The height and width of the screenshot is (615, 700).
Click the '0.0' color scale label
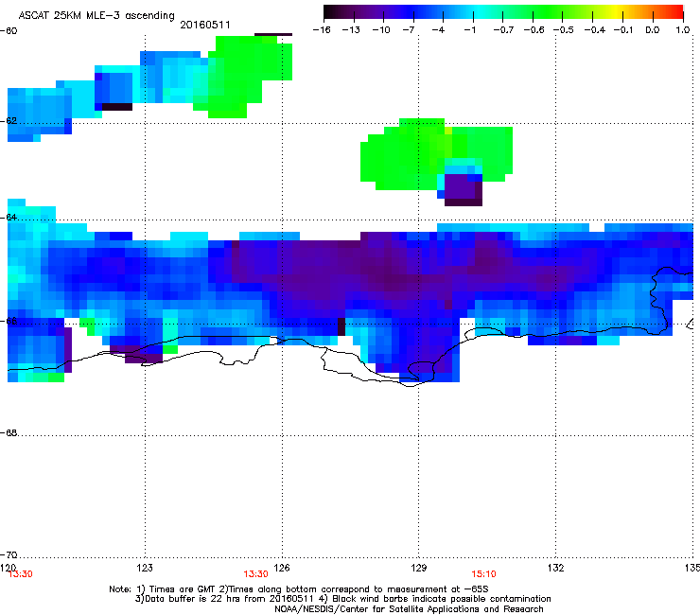(653, 30)
